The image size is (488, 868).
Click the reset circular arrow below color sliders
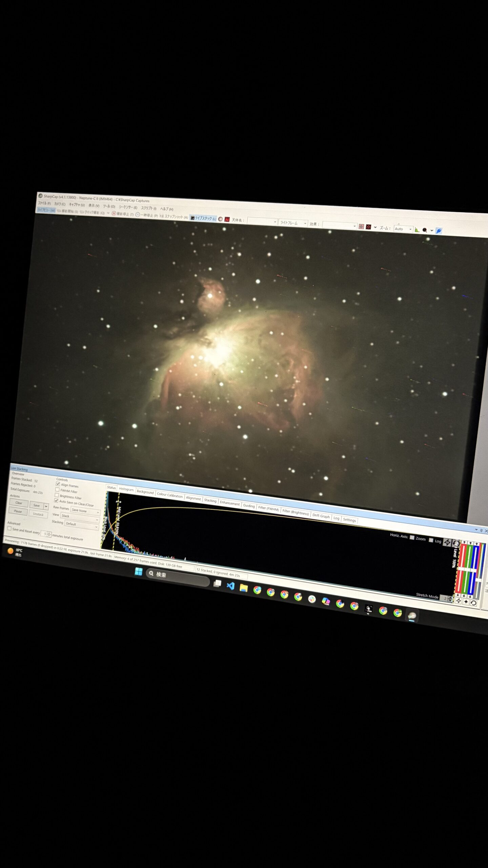point(474,603)
